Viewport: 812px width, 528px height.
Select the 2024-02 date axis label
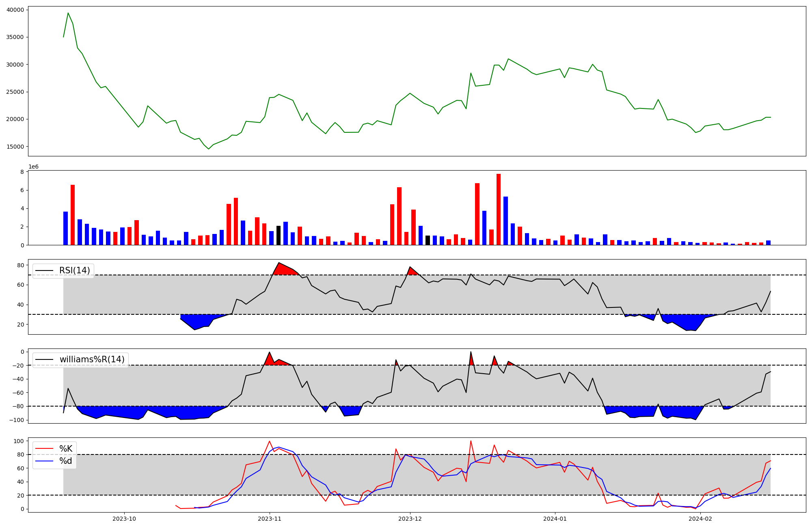(x=701, y=519)
